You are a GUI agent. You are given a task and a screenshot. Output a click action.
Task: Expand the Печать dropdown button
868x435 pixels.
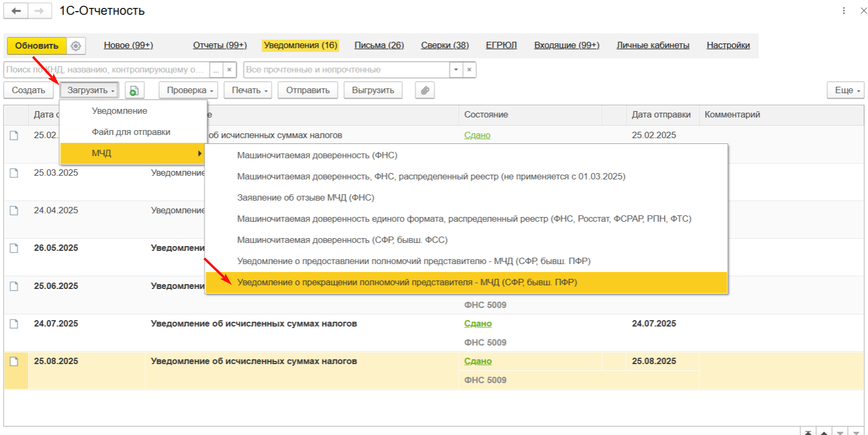(x=249, y=90)
